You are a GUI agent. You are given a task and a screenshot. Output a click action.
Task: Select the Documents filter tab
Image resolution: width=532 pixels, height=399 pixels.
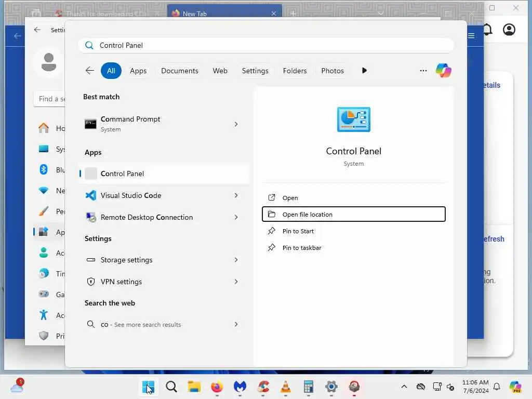[x=179, y=71]
